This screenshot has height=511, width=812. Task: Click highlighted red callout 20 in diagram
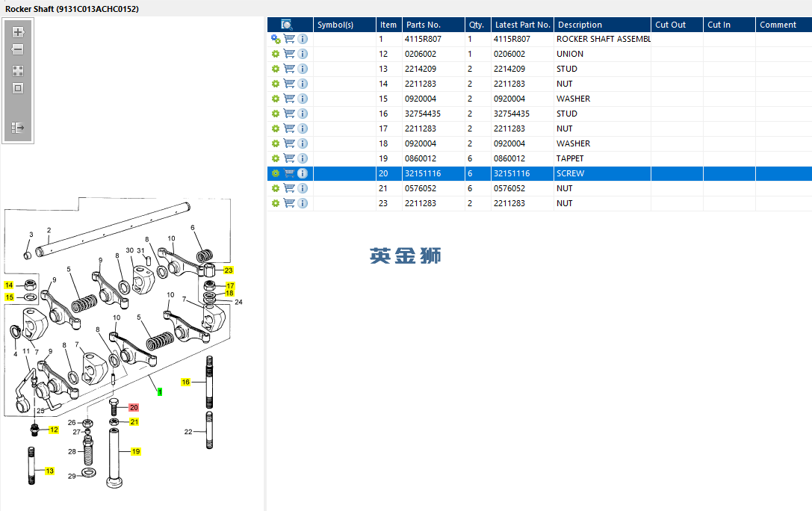[x=134, y=408]
